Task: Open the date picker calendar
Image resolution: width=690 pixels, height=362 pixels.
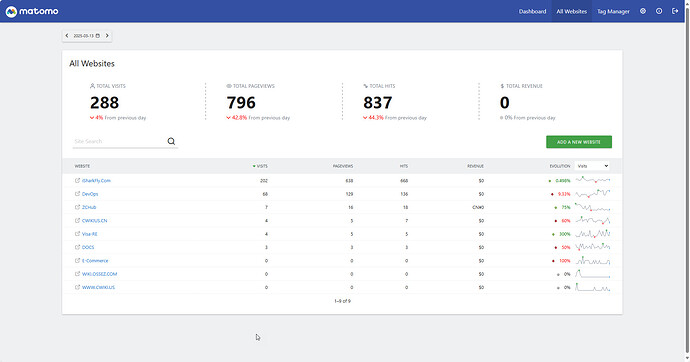Action: coord(87,36)
